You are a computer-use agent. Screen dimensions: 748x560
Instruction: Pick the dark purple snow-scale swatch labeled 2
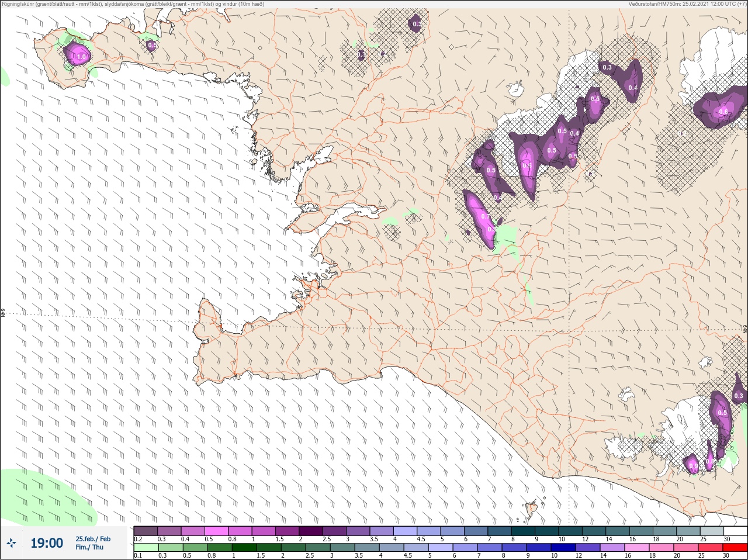pos(311,531)
